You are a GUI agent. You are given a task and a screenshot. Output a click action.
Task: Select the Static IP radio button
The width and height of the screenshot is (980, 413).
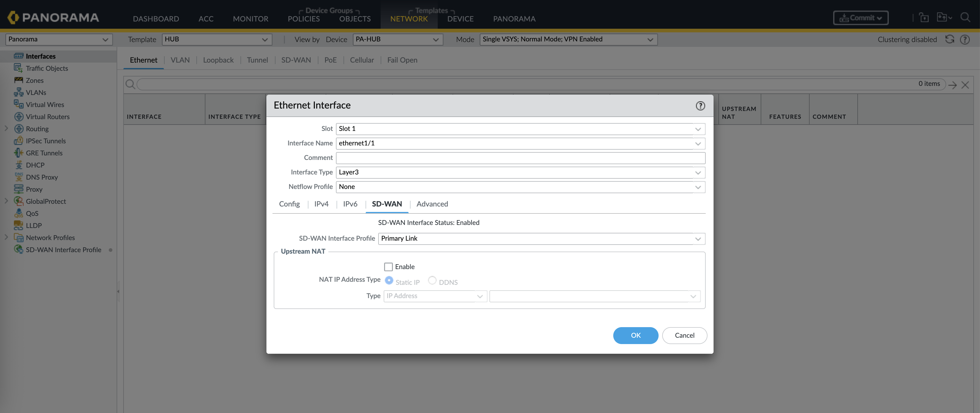tap(389, 281)
